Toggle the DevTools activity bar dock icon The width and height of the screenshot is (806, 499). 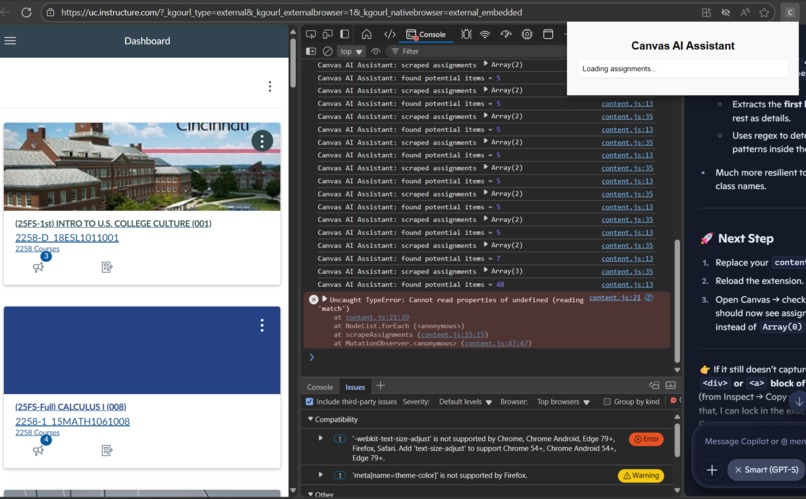coord(344,34)
